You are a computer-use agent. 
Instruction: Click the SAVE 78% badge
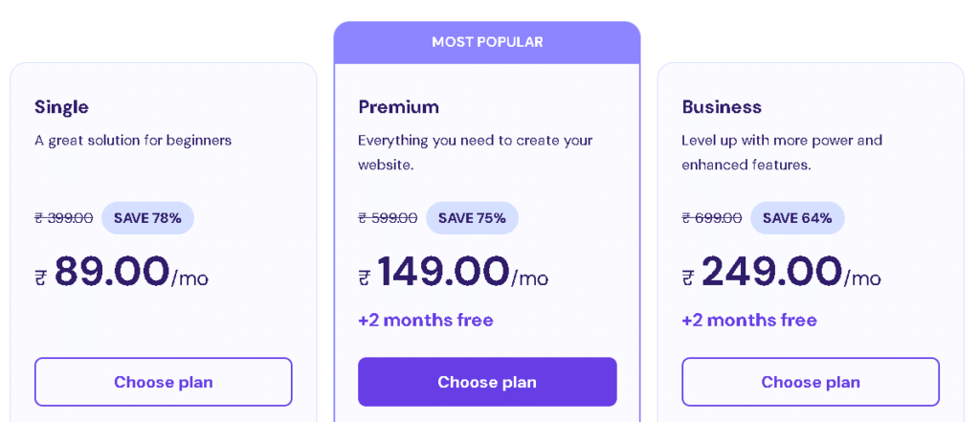[x=147, y=218]
